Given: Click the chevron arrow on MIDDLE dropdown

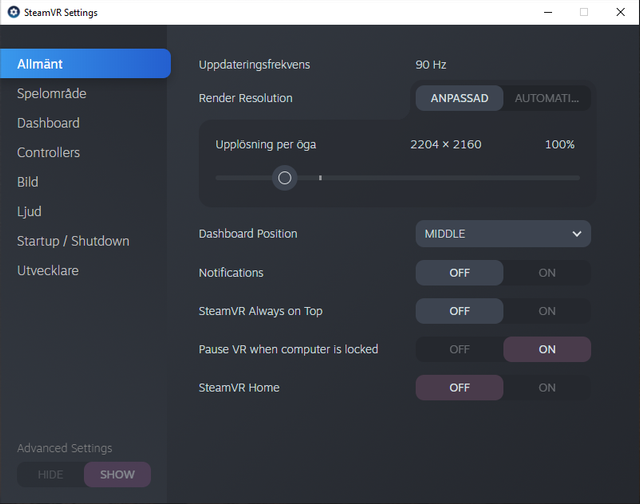Looking at the screenshot, I should 577,234.
